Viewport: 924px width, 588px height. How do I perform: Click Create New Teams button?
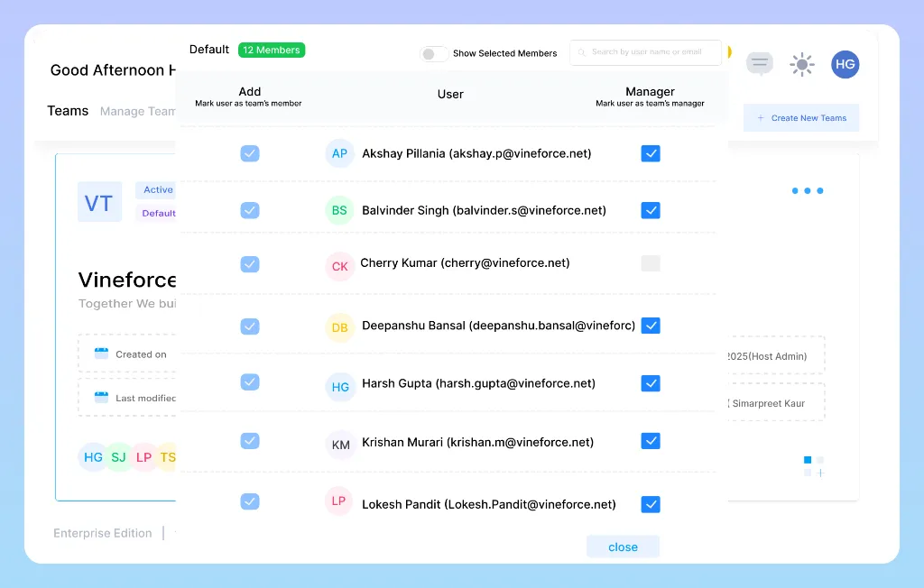pyautogui.click(x=801, y=118)
